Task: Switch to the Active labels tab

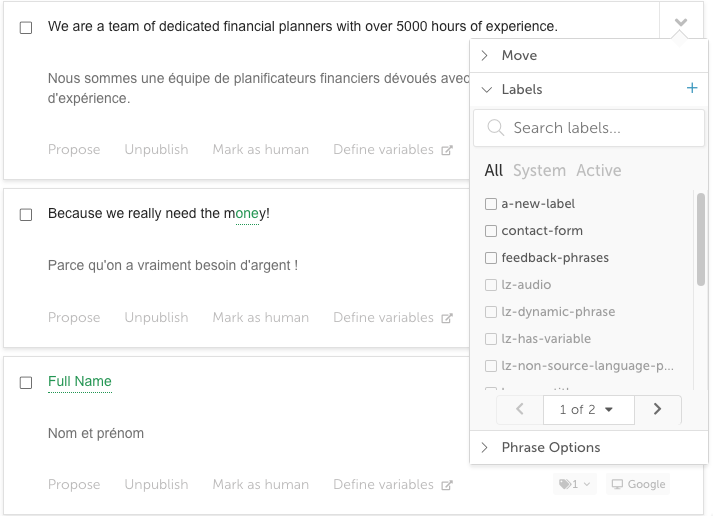Action: pyautogui.click(x=598, y=170)
